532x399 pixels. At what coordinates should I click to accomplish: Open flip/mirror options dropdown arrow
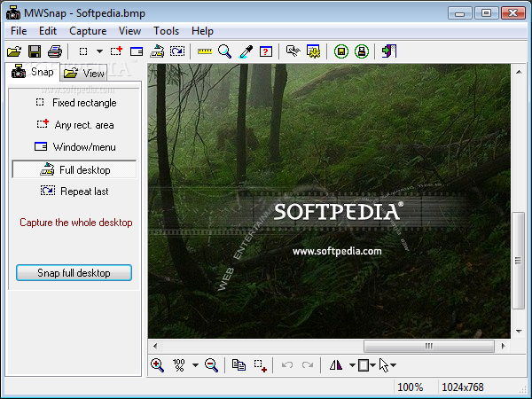[352, 365]
